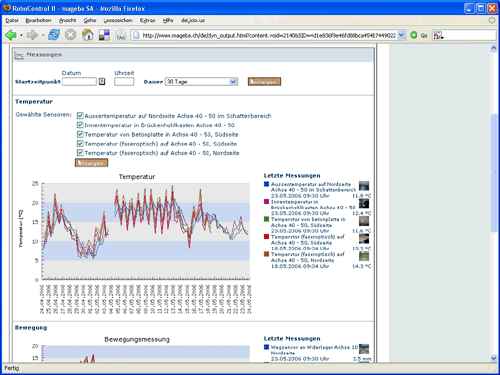Open the Bearbeiten menu

tap(38, 20)
